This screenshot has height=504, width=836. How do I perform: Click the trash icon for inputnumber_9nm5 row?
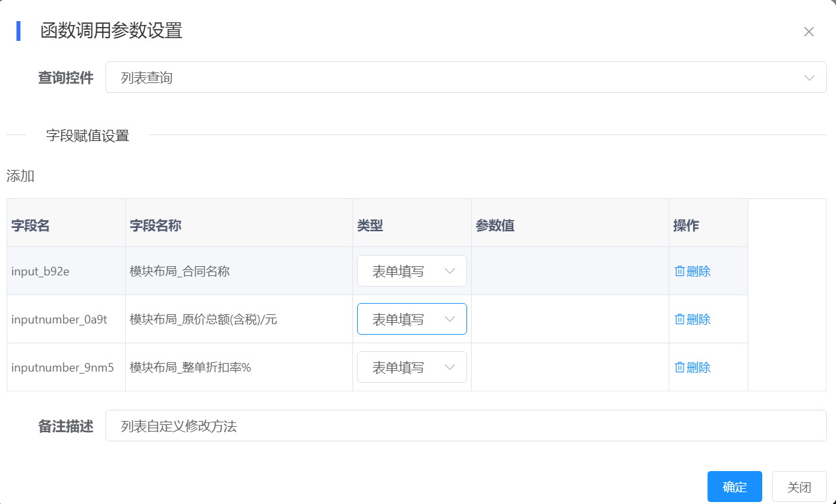[679, 368]
